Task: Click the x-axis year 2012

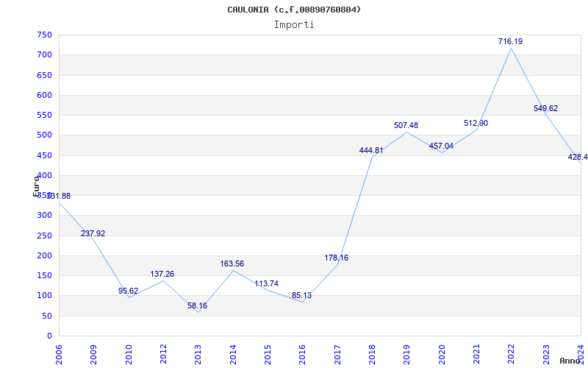Action: click(x=163, y=355)
